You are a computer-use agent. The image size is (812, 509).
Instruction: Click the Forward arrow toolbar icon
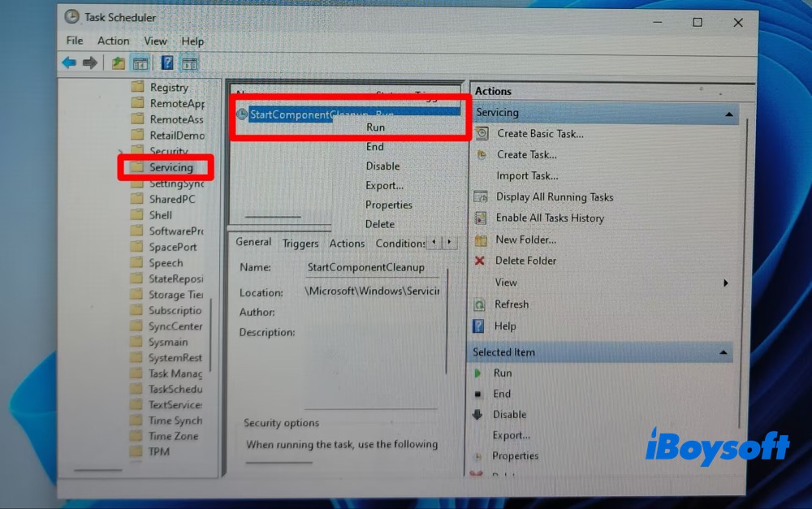90,63
